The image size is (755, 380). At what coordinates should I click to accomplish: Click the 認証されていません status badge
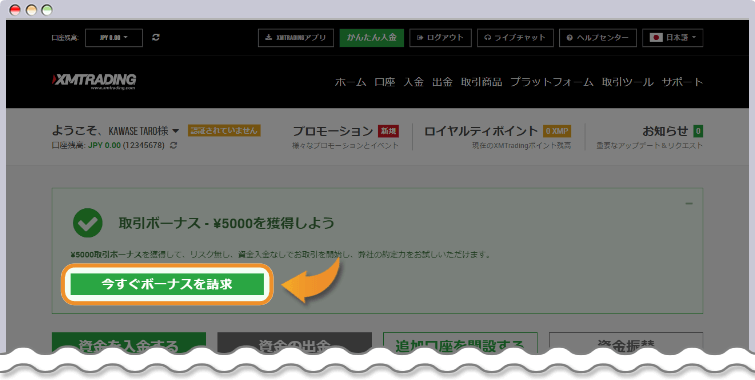tap(224, 131)
